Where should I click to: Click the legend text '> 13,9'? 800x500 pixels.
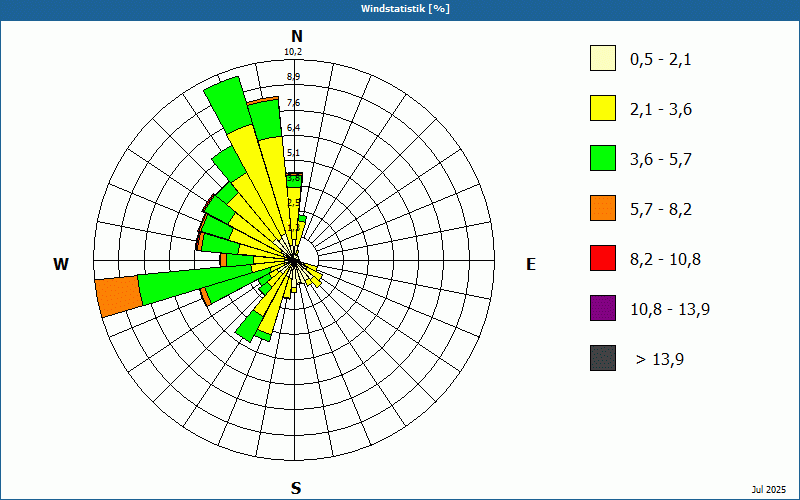[x=660, y=360]
